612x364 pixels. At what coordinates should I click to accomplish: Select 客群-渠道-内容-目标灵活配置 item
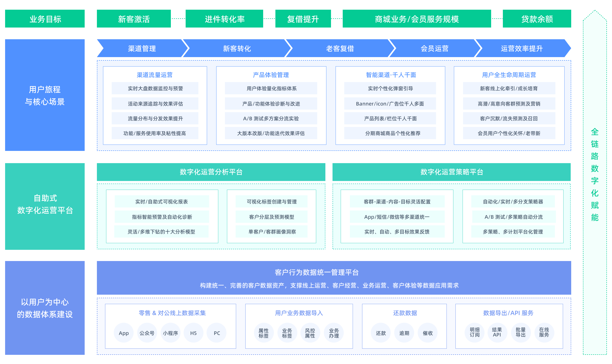click(x=397, y=201)
